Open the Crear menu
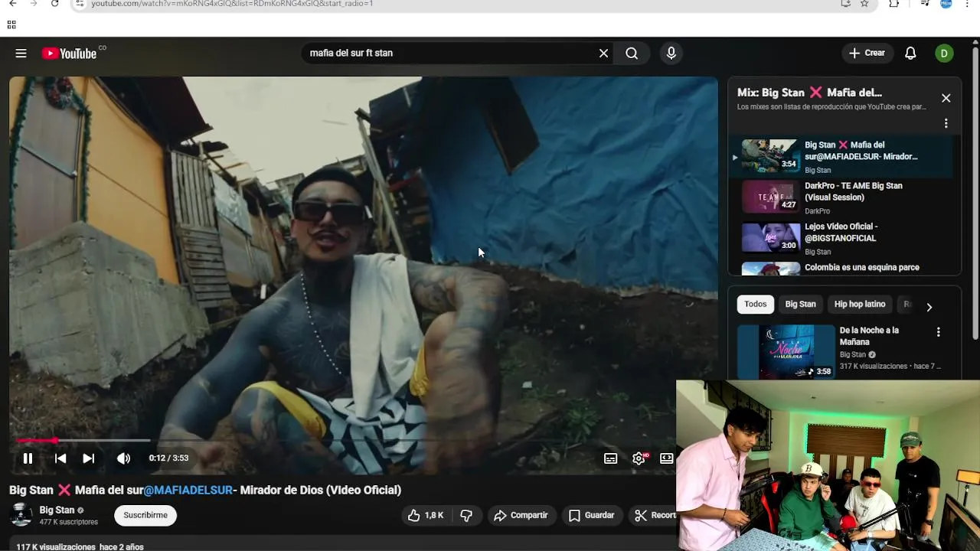 867,54
